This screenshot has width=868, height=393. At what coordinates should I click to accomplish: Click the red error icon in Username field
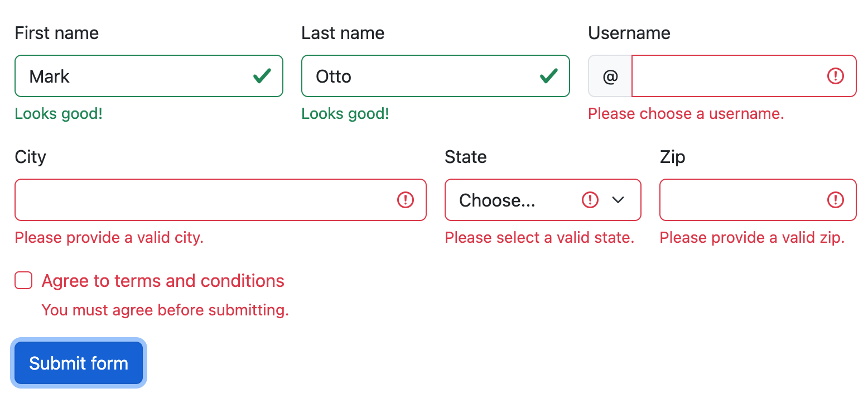(835, 76)
